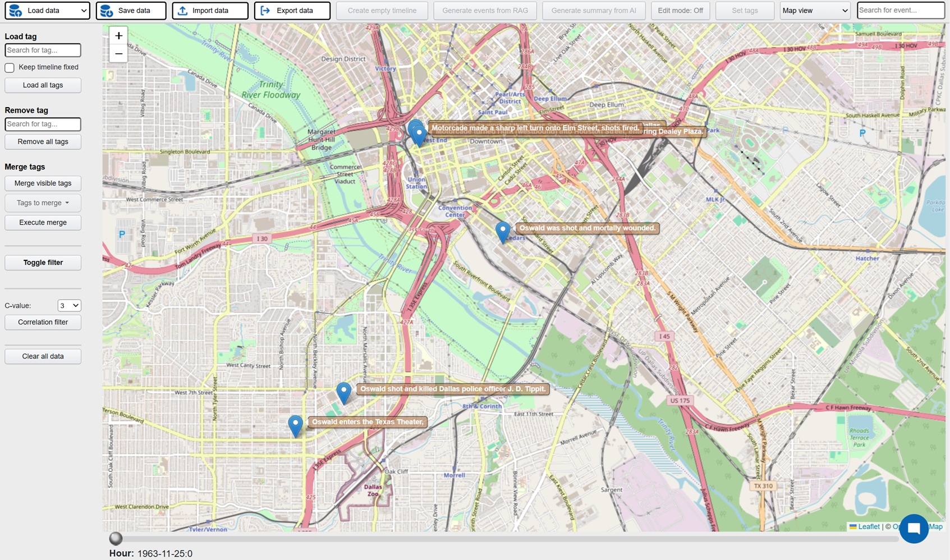This screenshot has width=950, height=560.
Task: Click the Save data button
Action: tap(131, 11)
